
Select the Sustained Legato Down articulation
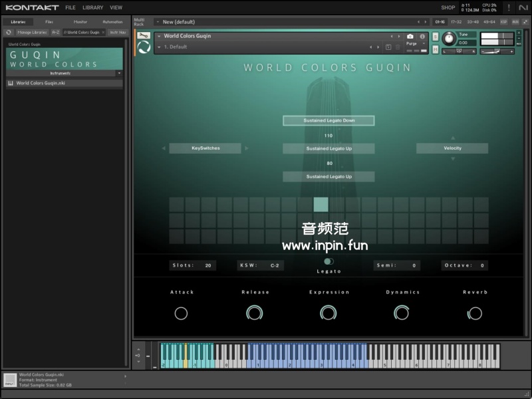point(329,120)
